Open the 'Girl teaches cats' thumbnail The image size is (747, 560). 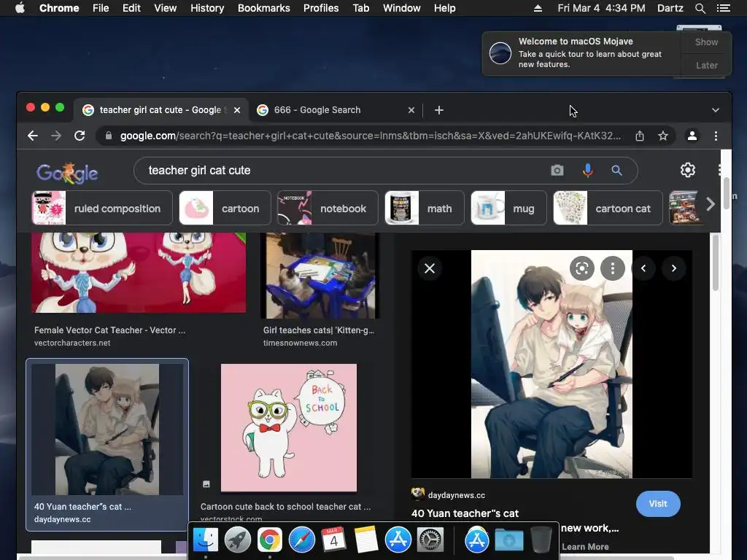click(320, 275)
